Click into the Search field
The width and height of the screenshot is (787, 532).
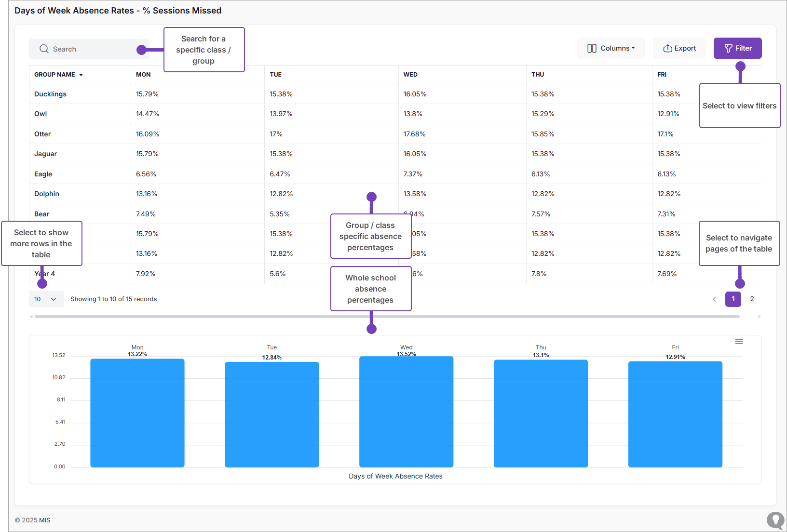point(92,49)
